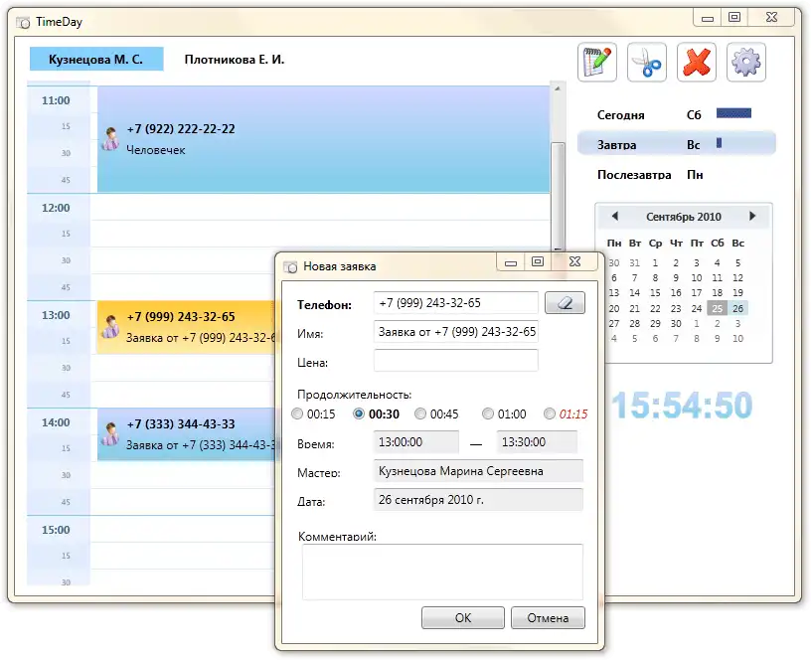Select day 25 in calendar
Screen dimensions: 812x660
coord(718,308)
